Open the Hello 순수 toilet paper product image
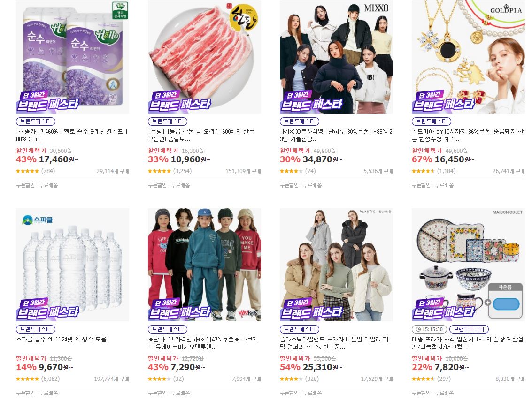Screen dimensions: 532x402 coord(73,57)
